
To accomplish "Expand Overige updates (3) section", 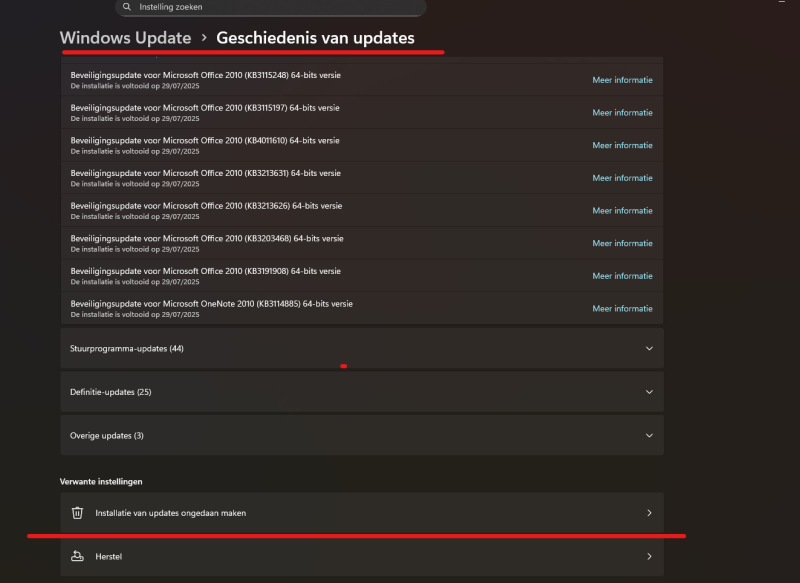I will pyautogui.click(x=362, y=435).
